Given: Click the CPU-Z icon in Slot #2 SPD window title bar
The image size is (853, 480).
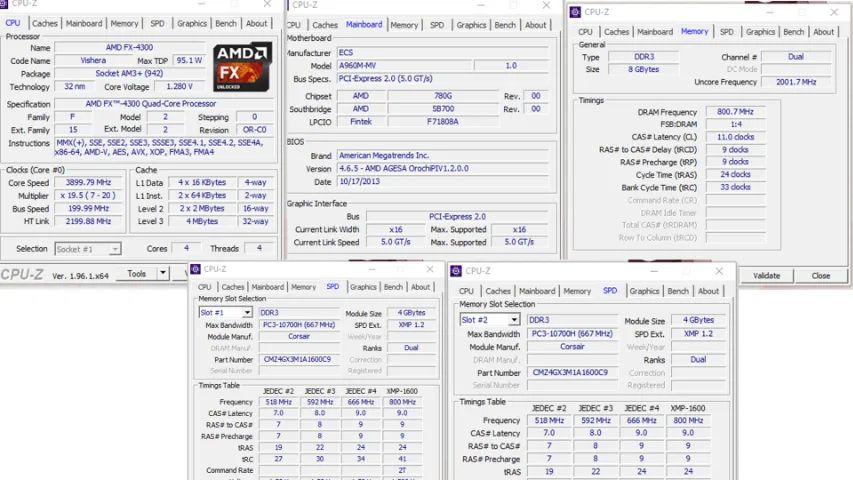Looking at the screenshot, I should (x=456, y=270).
